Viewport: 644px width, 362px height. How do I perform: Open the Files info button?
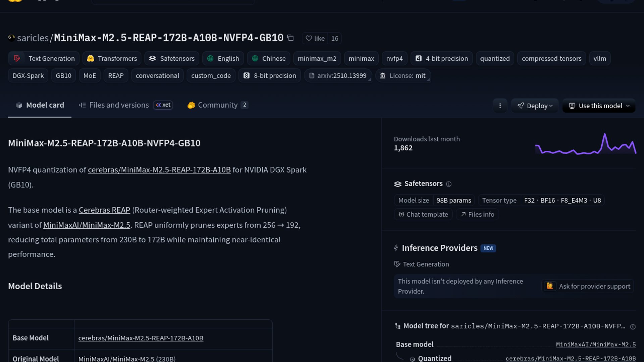point(477,215)
